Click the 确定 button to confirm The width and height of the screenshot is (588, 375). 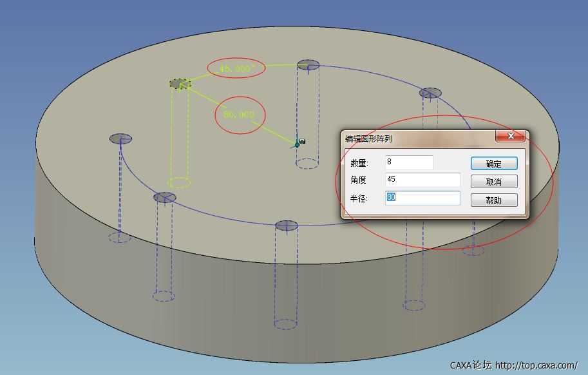point(493,164)
